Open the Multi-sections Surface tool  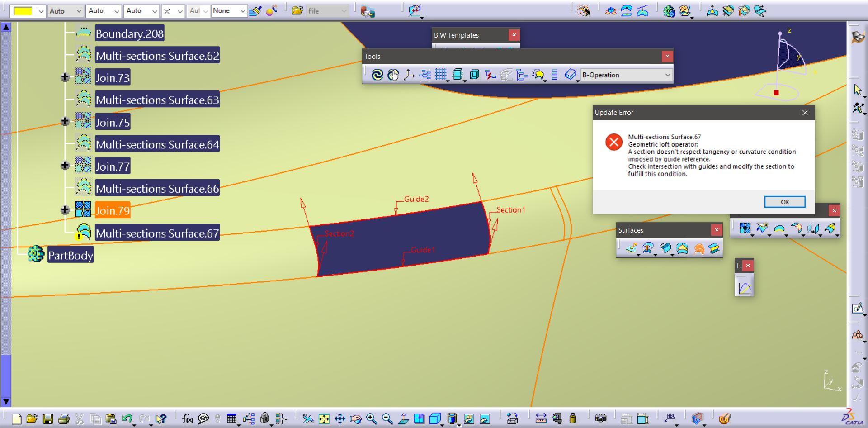tap(699, 248)
